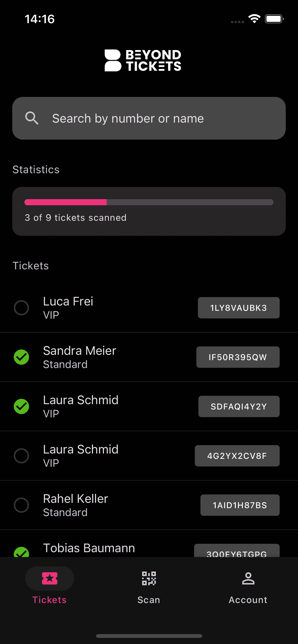Screen dimensions: 298x644
Task: Tap ticket code IF50R395QW
Action: click(x=238, y=357)
